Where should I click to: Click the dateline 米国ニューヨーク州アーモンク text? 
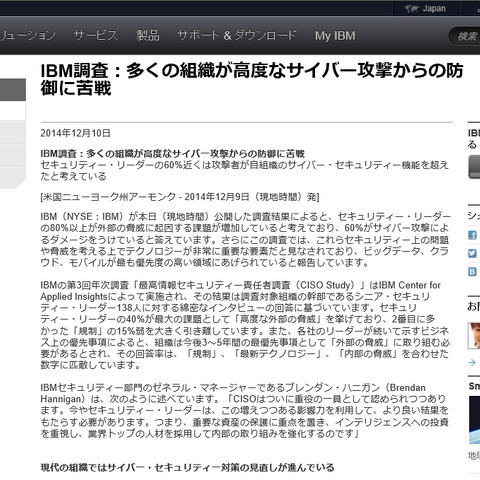180,197
